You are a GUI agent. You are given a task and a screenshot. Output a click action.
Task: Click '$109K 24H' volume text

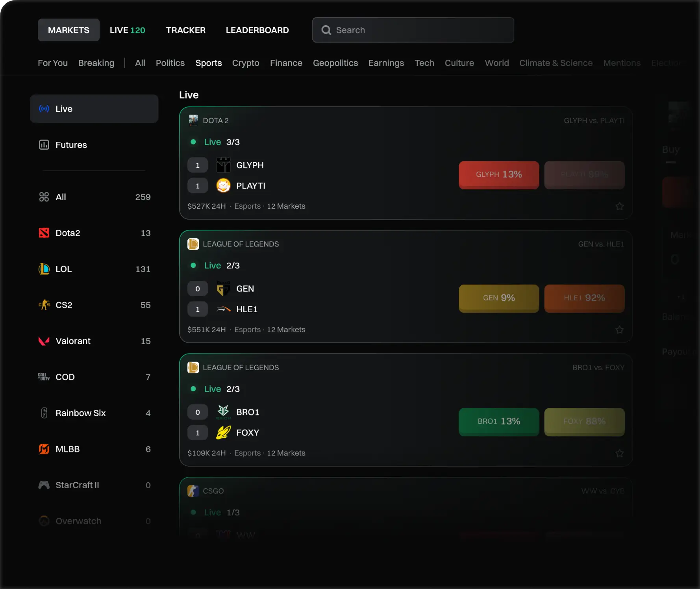click(207, 453)
